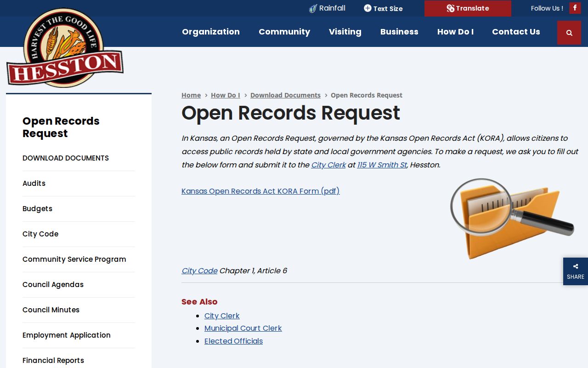Open Budgets in the sidebar
Screen dimensions: 588x368
[x=37, y=208]
